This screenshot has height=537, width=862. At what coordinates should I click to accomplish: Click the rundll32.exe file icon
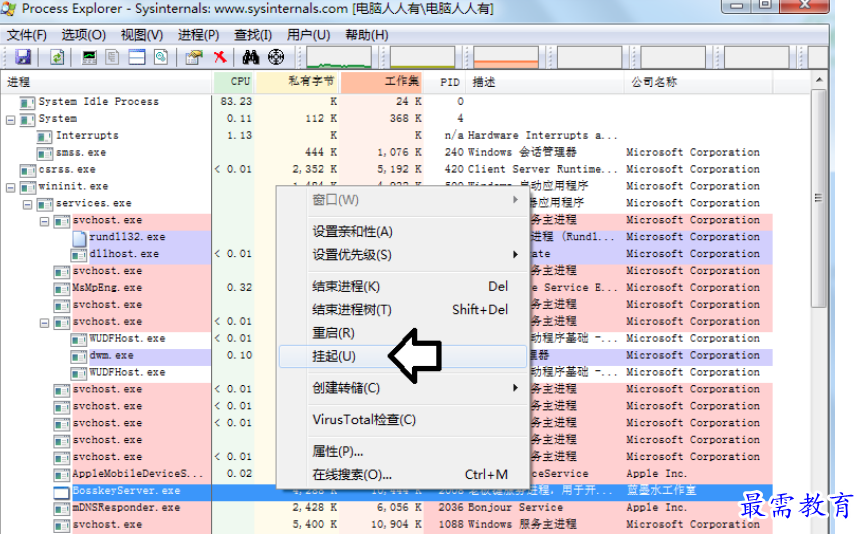coord(79,237)
